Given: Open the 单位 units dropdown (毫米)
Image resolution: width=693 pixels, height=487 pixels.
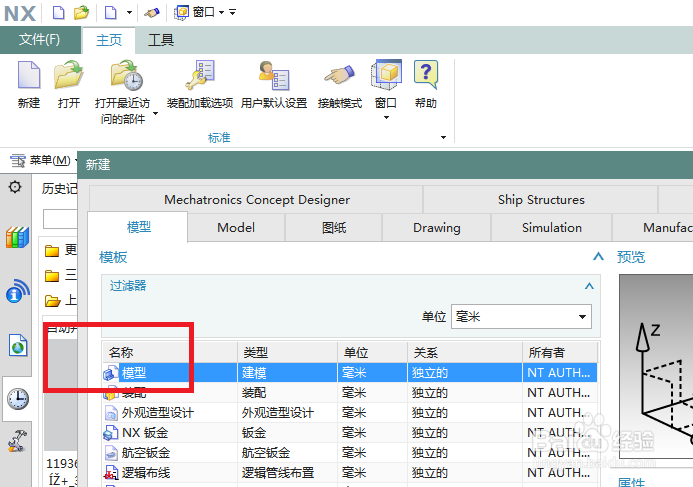Looking at the screenshot, I should click(x=521, y=316).
